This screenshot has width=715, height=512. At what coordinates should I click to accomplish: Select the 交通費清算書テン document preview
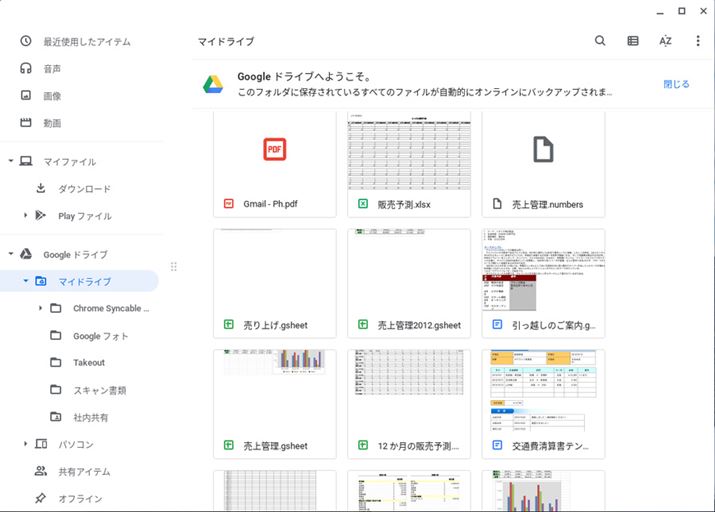[x=543, y=391]
